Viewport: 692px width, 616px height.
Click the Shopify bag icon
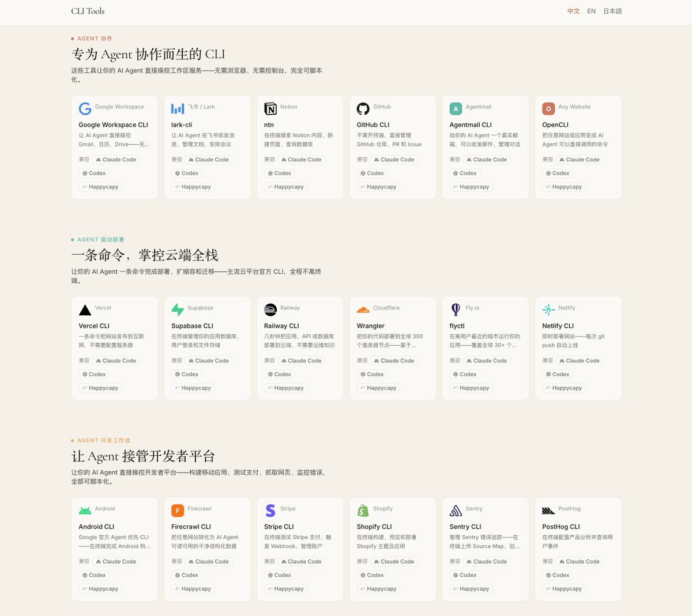coord(363,511)
